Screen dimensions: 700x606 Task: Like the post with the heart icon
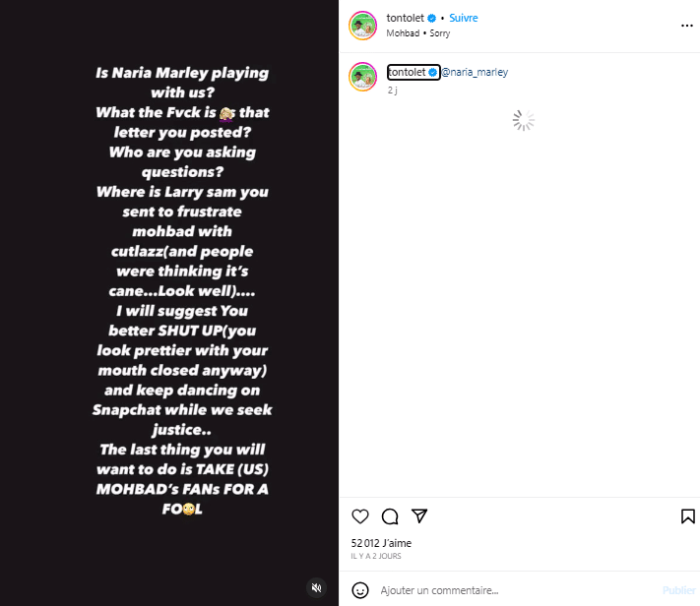360,516
